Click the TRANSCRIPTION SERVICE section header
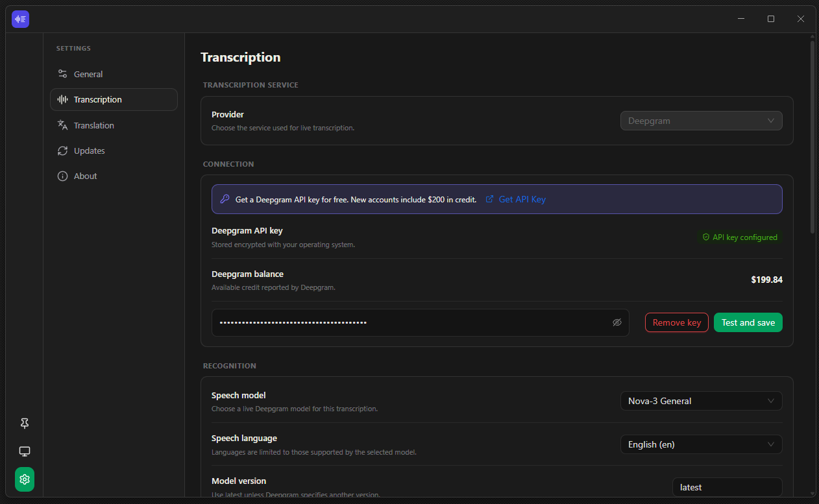The image size is (819, 504). [251, 85]
